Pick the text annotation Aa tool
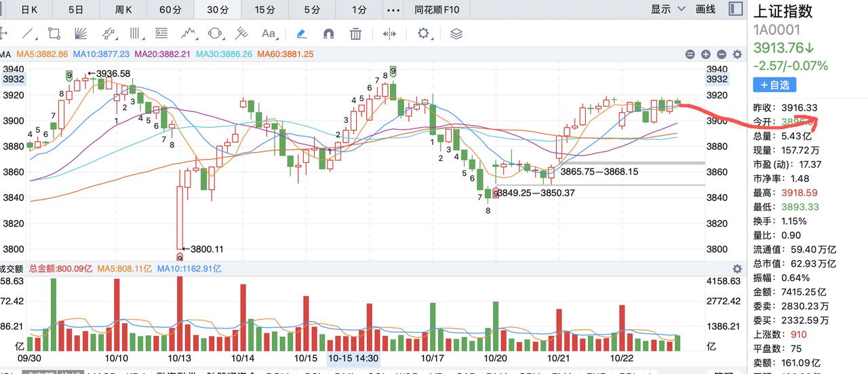 (269, 33)
